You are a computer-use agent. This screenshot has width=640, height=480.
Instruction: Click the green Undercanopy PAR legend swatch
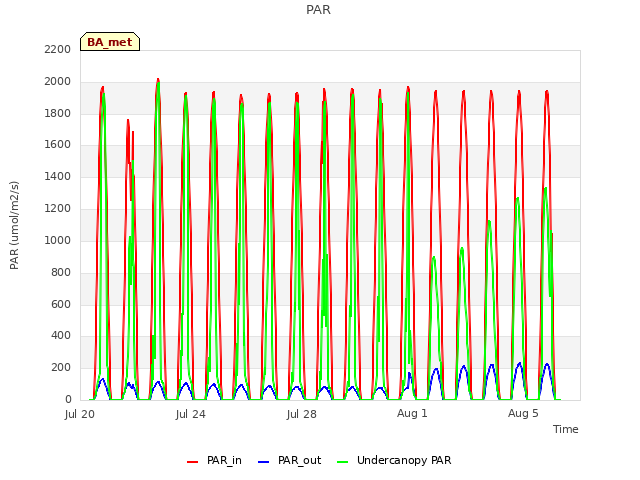click(343, 462)
